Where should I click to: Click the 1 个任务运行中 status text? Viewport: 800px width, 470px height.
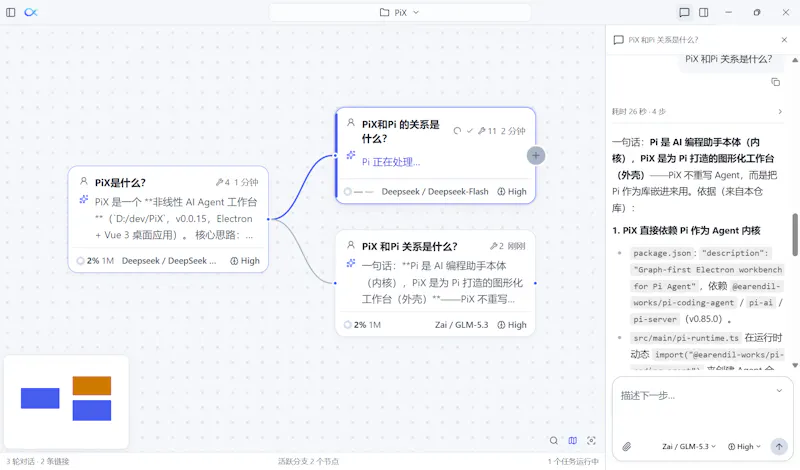(573, 461)
